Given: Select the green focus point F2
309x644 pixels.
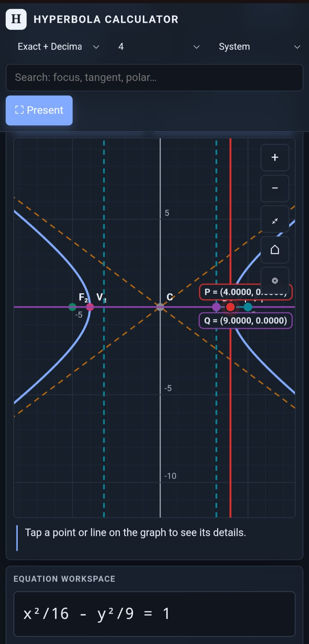Looking at the screenshot, I should (x=72, y=307).
